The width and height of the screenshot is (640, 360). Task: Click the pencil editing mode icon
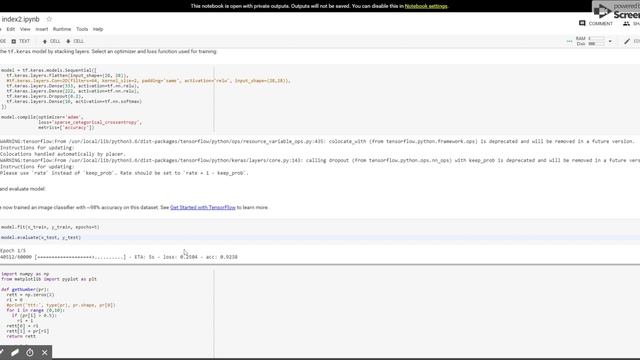click(x=627, y=41)
